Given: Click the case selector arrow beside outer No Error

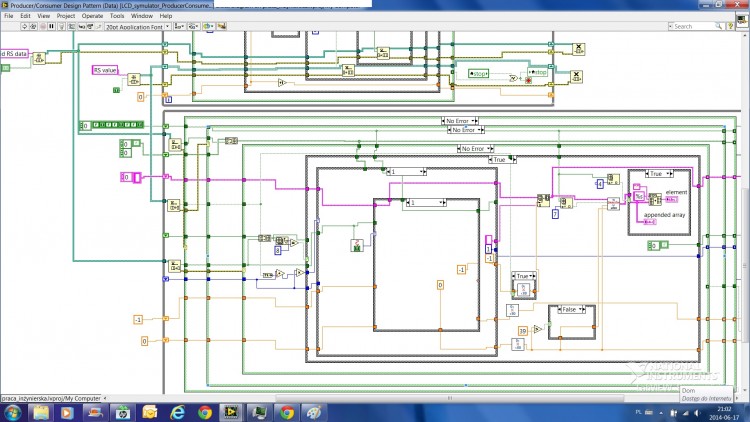Looking at the screenshot, I should 475,121.
